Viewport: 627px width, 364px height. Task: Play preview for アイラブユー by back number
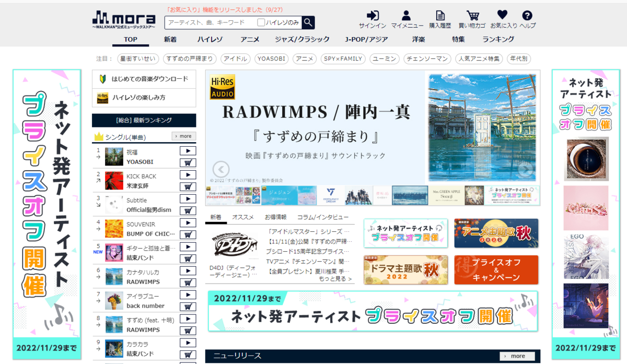pos(188,295)
